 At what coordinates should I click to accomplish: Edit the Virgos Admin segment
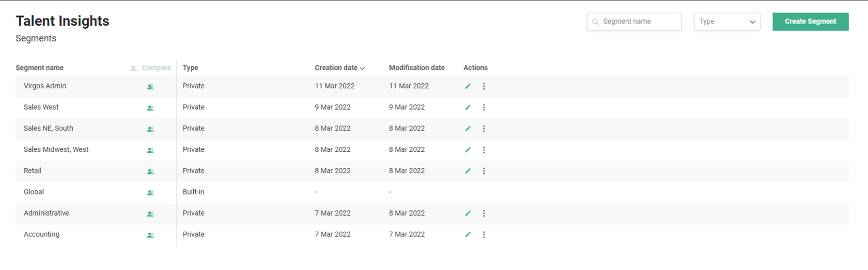click(x=468, y=86)
